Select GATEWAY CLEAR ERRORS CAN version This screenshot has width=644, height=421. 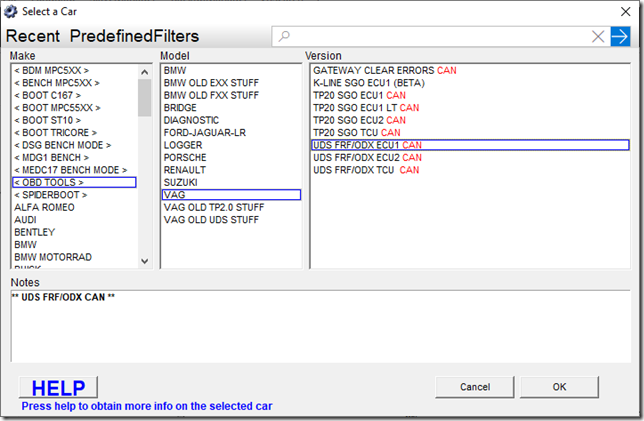click(x=470, y=71)
